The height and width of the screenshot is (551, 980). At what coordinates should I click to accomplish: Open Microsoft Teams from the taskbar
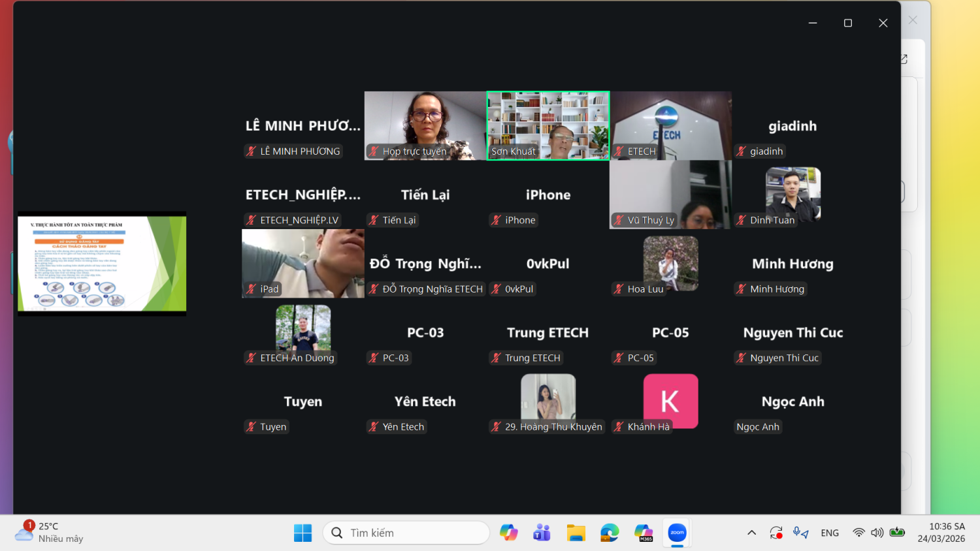[x=542, y=533]
